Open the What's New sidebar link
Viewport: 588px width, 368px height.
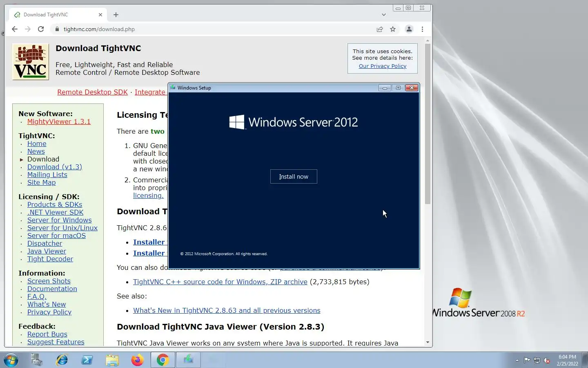click(47, 304)
